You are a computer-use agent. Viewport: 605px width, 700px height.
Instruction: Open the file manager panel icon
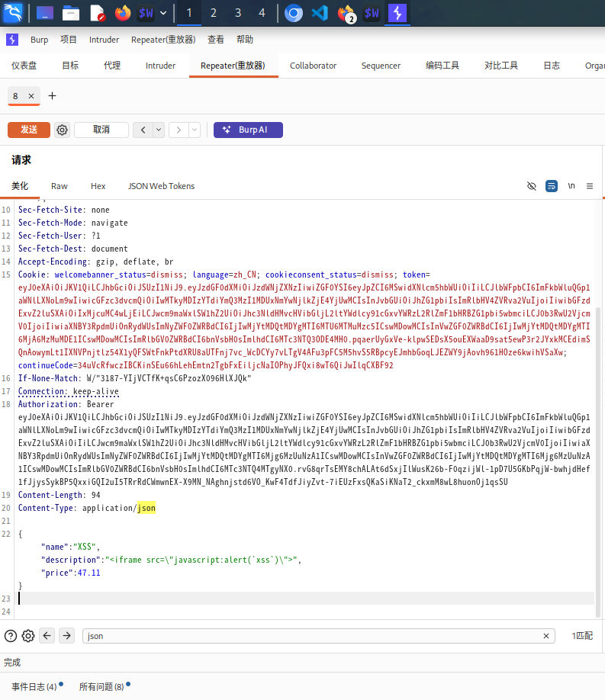click(71, 13)
